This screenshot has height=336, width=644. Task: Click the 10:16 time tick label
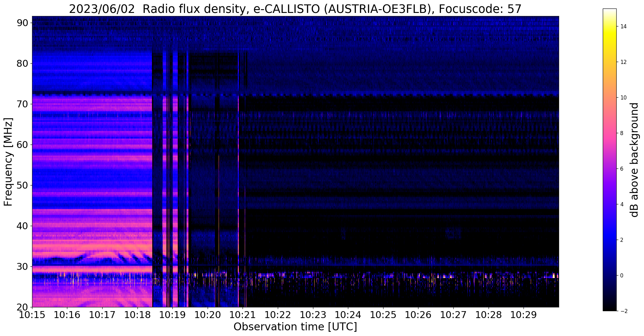[x=67, y=314]
